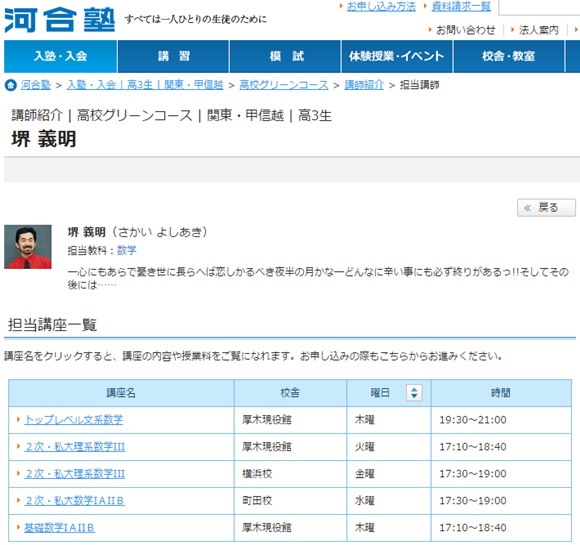
Task: Open the 2次・私大数学IAIIB course link
Action: pos(75,501)
